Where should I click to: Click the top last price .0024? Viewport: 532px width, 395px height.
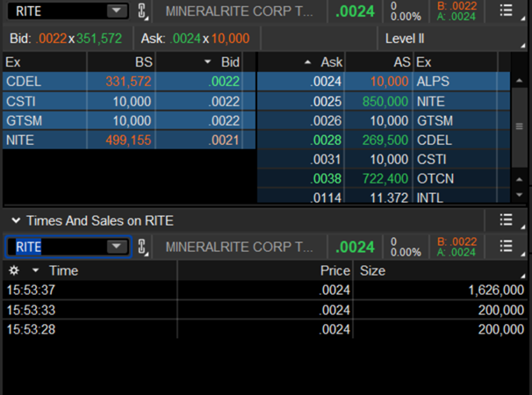(x=355, y=11)
